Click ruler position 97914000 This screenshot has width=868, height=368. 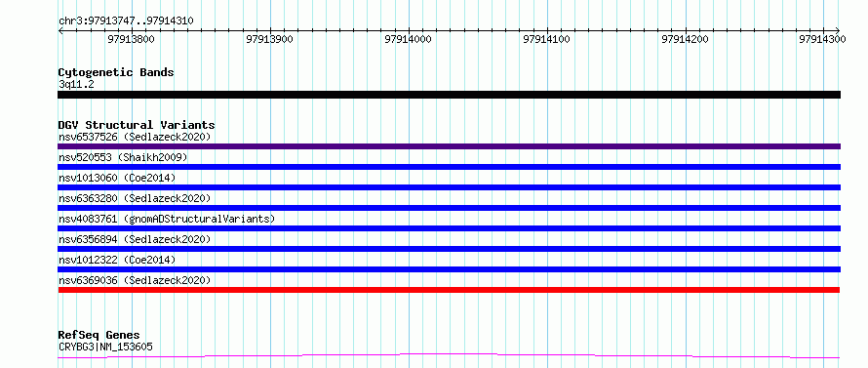tap(408, 39)
